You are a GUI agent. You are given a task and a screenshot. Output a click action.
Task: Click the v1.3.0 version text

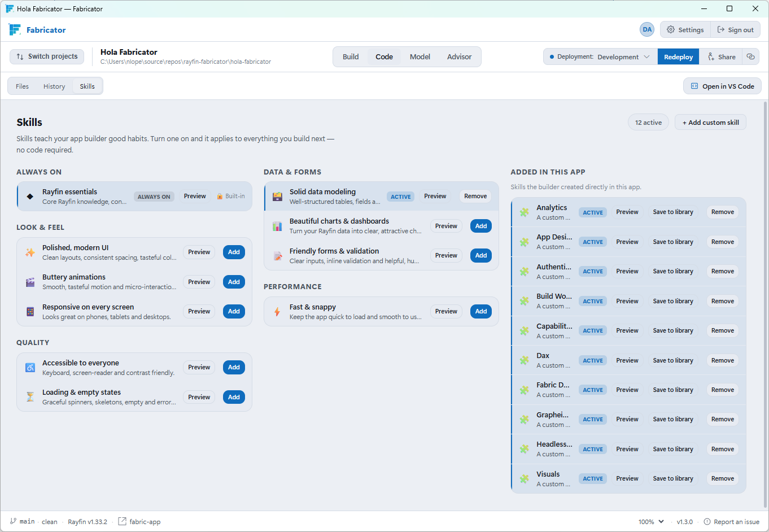click(684, 522)
